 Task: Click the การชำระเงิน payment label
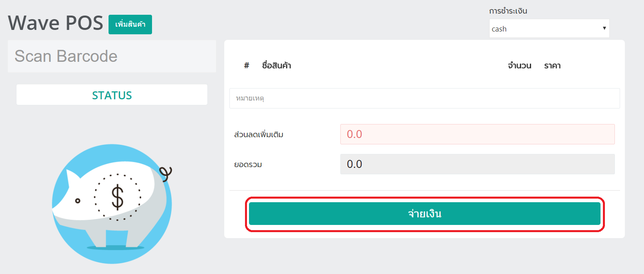508,11
